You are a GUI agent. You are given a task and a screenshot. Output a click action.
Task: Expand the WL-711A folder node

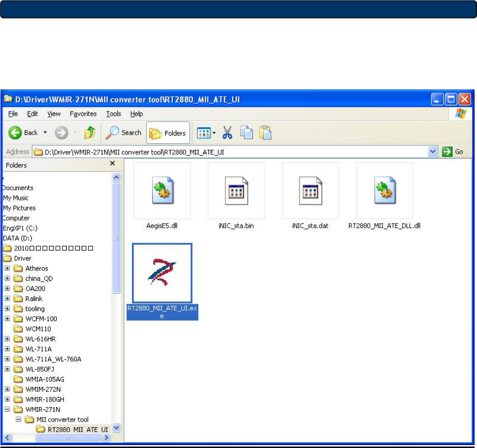point(7,348)
